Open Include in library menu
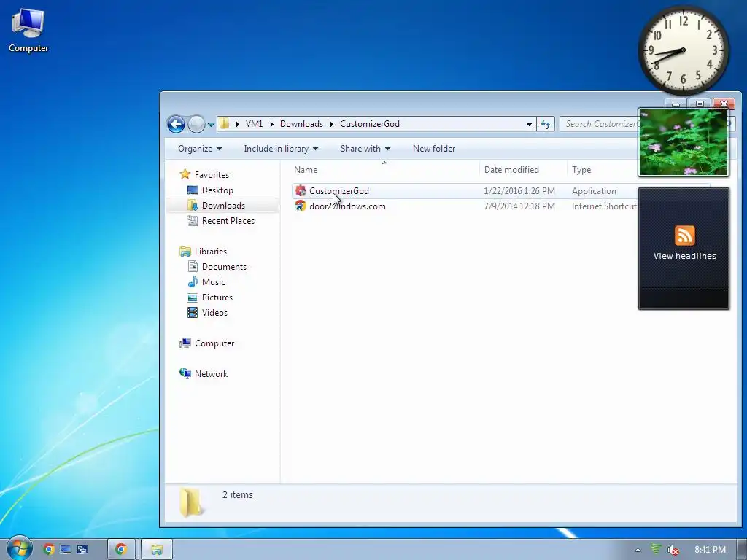This screenshot has width=747, height=560. [x=281, y=149]
